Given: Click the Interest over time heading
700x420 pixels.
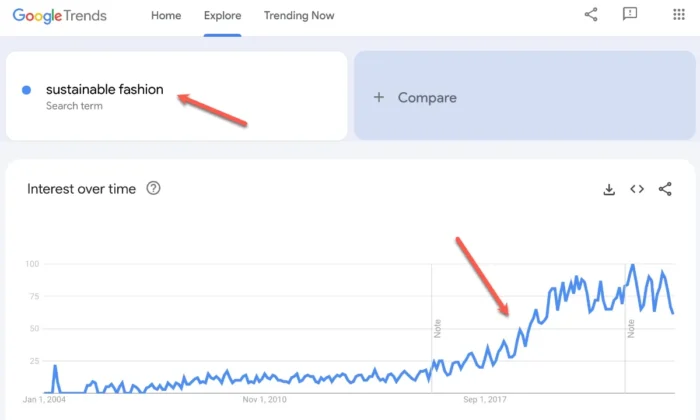Looking at the screenshot, I should pyautogui.click(x=81, y=188).
